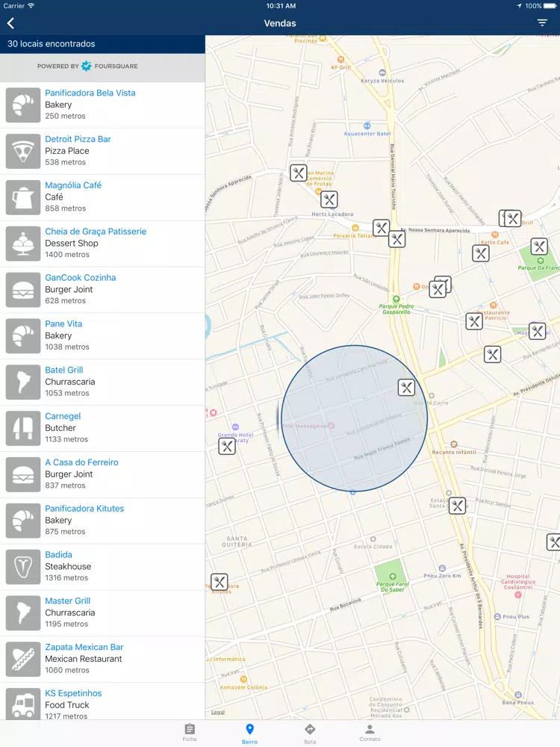Open Magnólia Café link
The height and width of the screenshot is (747, 560).
[x=73, y=185]
